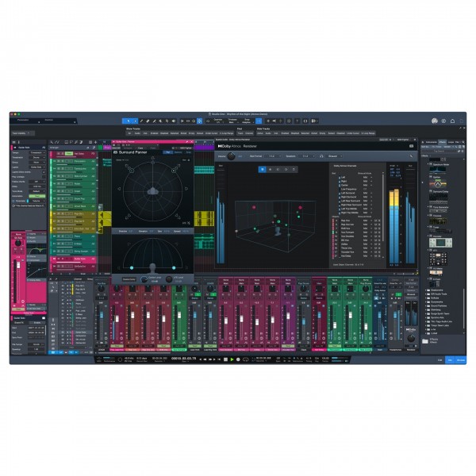Select the Bend tool
Image resolution: width=476 pixels, height=476 pixels.
point(167,121)
